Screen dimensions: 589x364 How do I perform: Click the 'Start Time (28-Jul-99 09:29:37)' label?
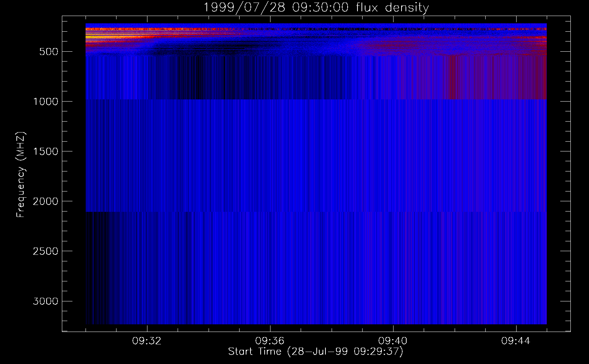click(x=316, y=352)
